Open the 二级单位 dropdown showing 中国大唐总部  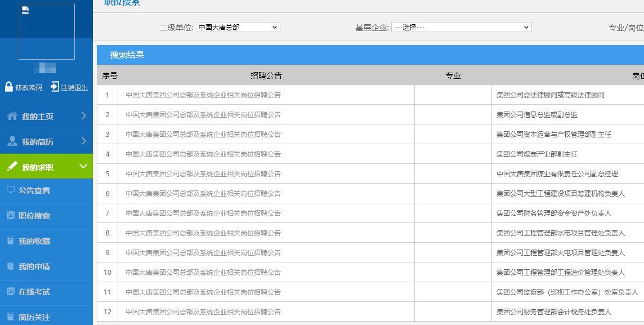click(x=236, y=26)
